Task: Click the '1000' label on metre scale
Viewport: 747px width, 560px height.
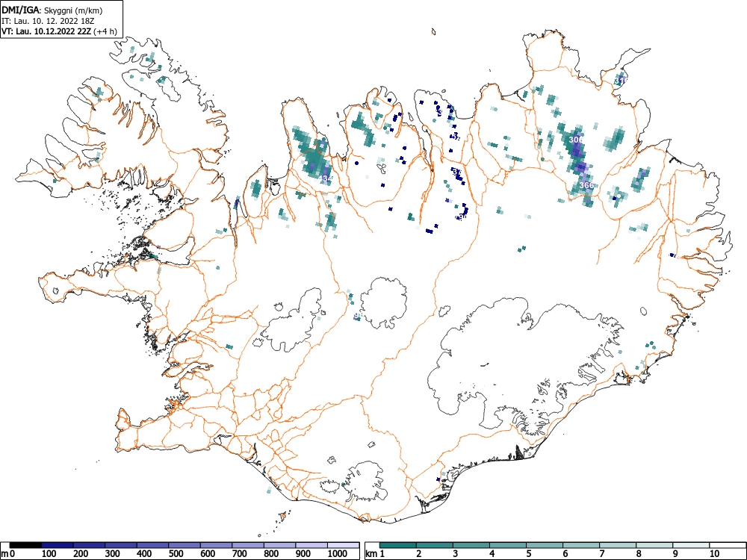Action: point(338,554)
